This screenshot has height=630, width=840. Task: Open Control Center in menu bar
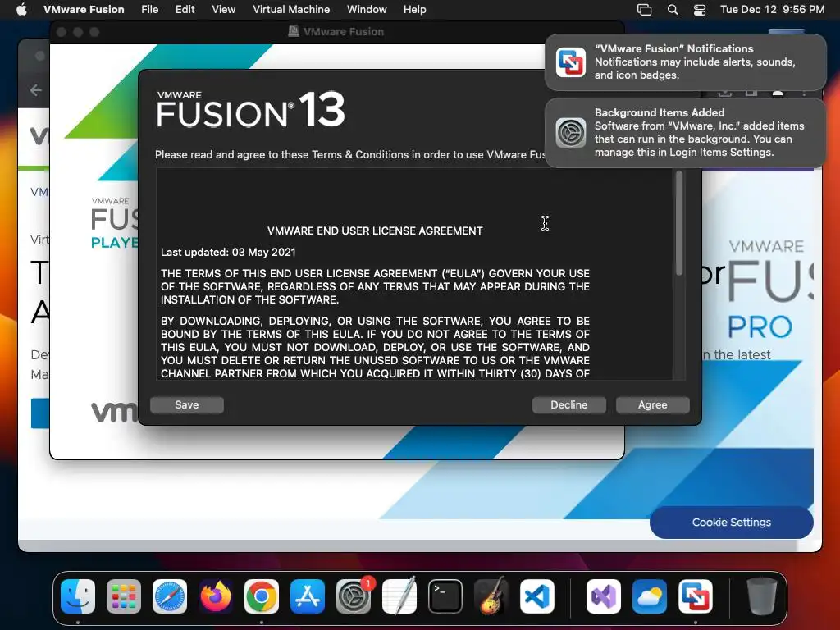click(x=699, y=9)
